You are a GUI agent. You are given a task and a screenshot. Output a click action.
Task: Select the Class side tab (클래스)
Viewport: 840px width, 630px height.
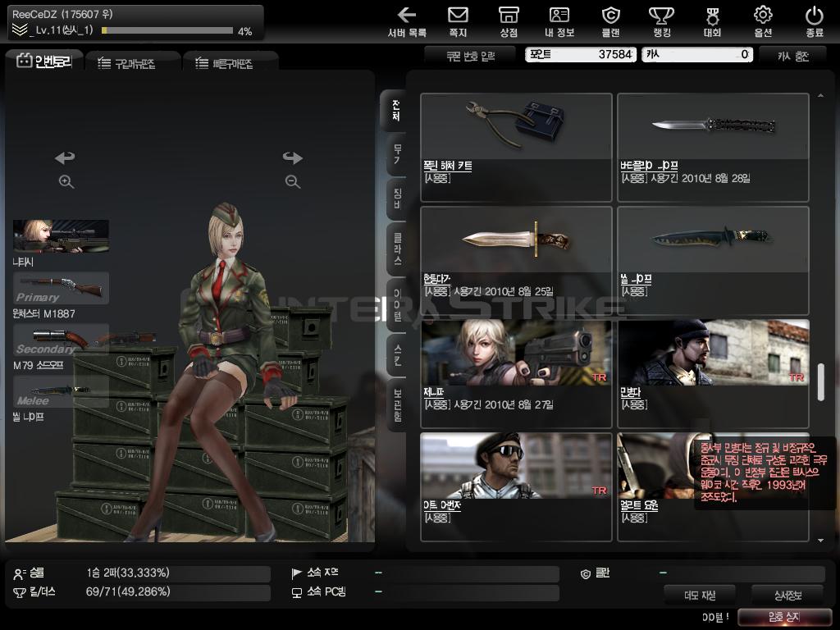point(397,249)
